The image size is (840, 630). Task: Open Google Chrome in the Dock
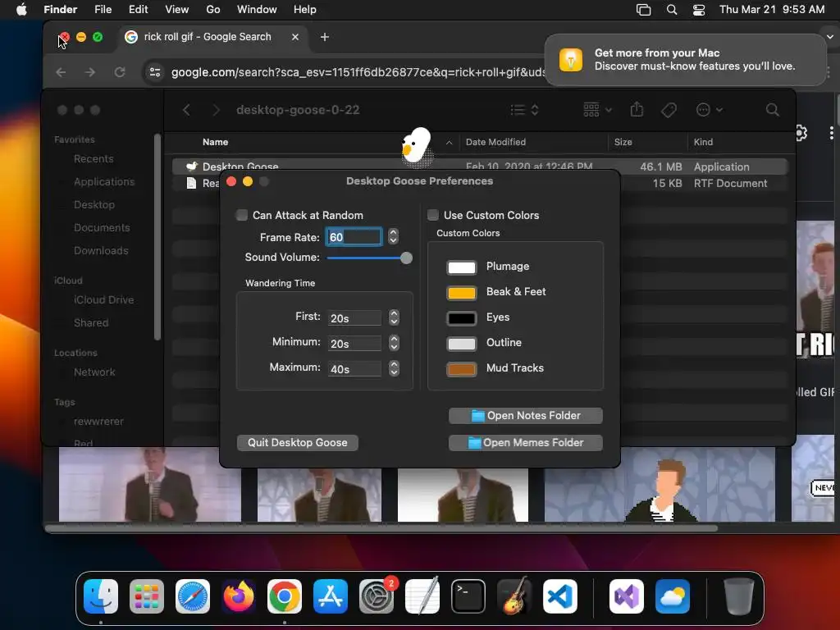(x=285, y=596)
